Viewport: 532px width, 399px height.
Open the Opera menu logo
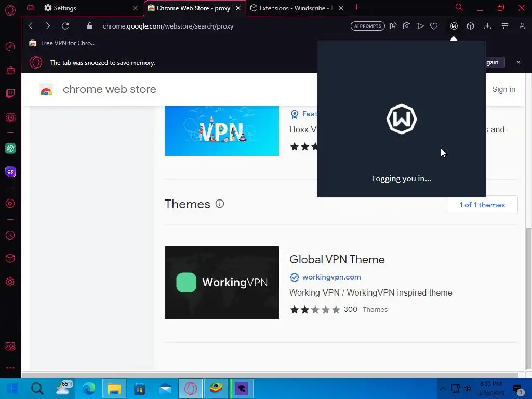click(10, 10)
